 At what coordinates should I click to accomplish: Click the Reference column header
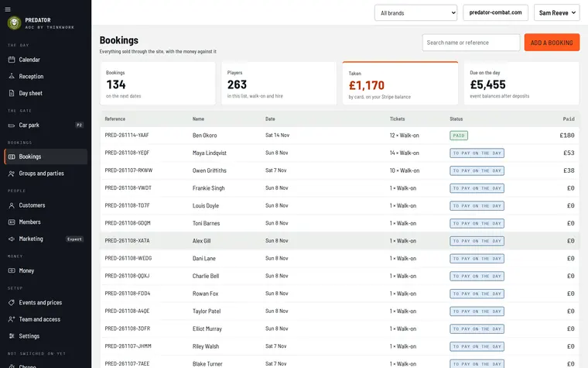point(115,119)
